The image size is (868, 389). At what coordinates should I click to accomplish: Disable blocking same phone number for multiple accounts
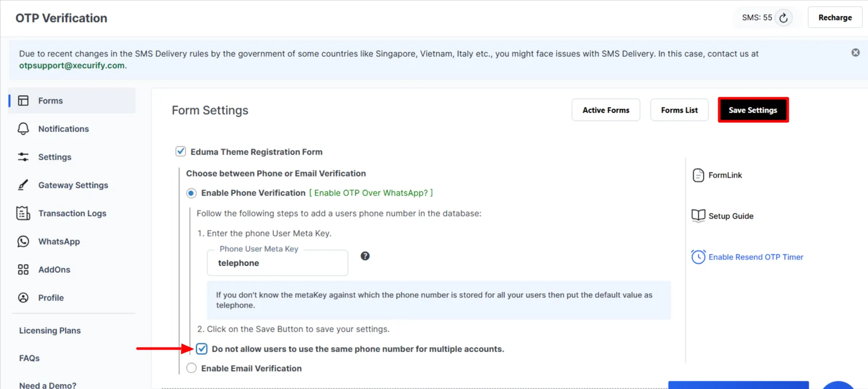coord(201,349)
